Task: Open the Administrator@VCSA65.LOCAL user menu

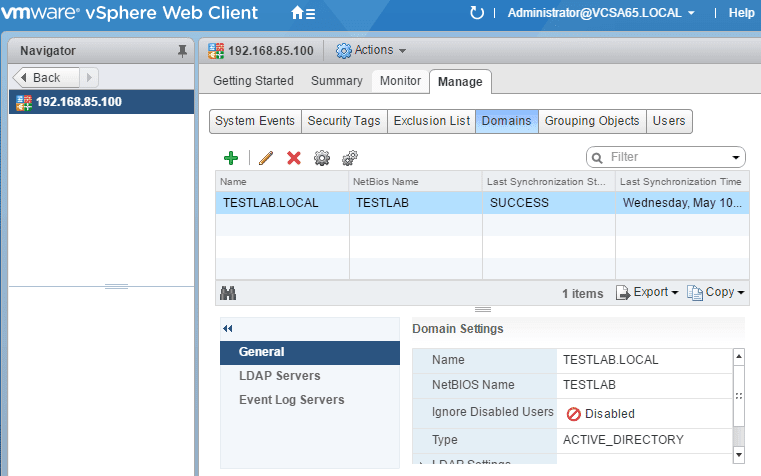Action: [602, 13]
